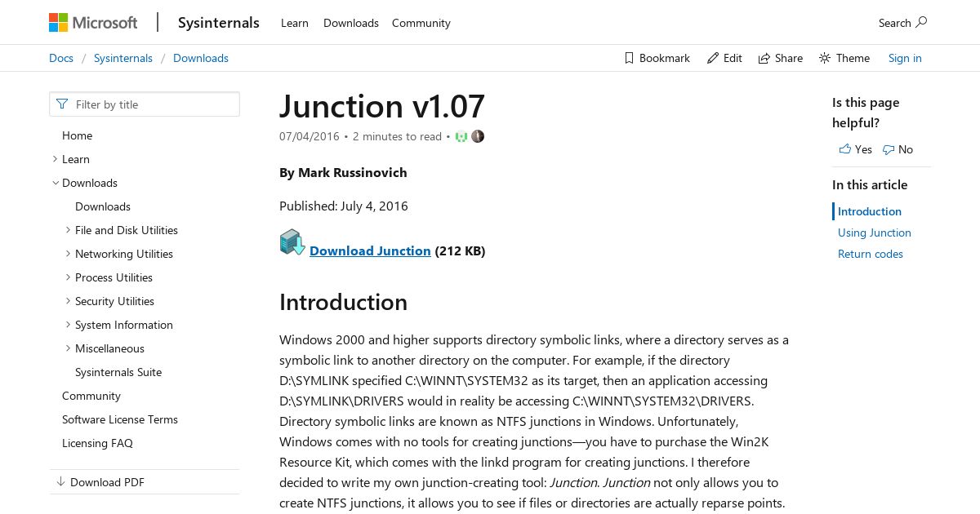This screenshot has height=514, width=980.
Task: Expand File and Disk Utilities
Action: point(68,230)
